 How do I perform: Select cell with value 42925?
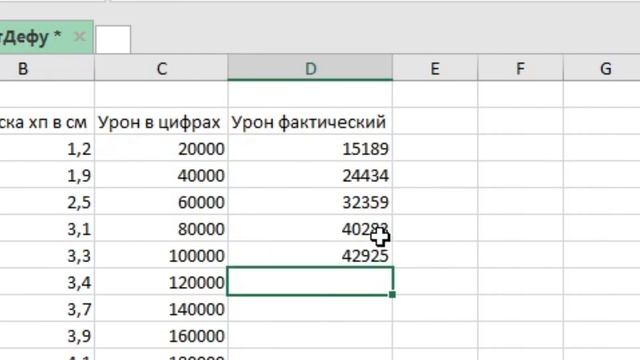point(310,255)
